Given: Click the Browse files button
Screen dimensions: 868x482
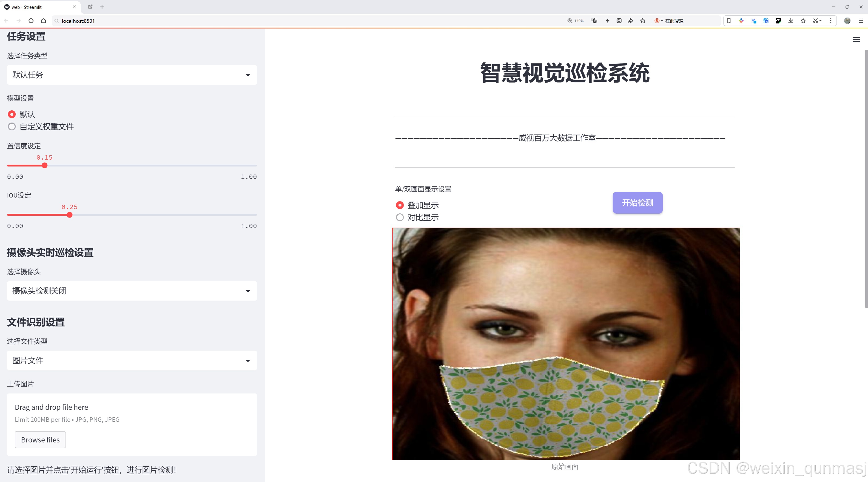Looking at the screenshot, I should click(40, 440).
